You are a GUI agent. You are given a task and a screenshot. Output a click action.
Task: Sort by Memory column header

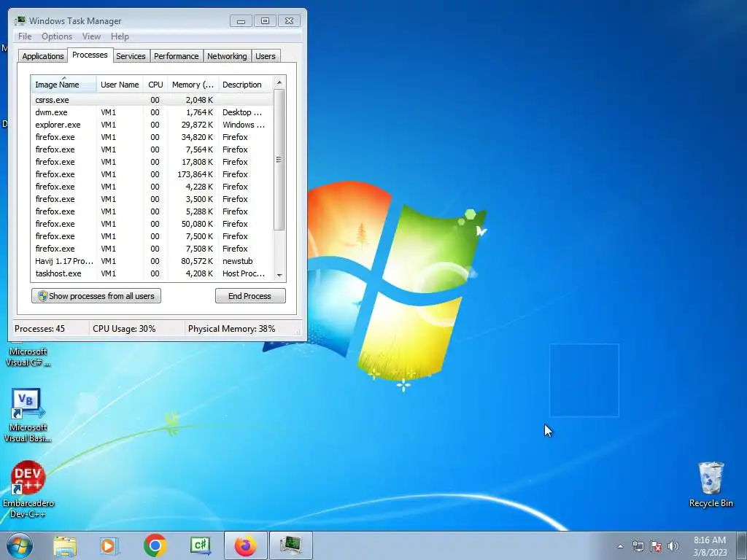click(193, 85)
